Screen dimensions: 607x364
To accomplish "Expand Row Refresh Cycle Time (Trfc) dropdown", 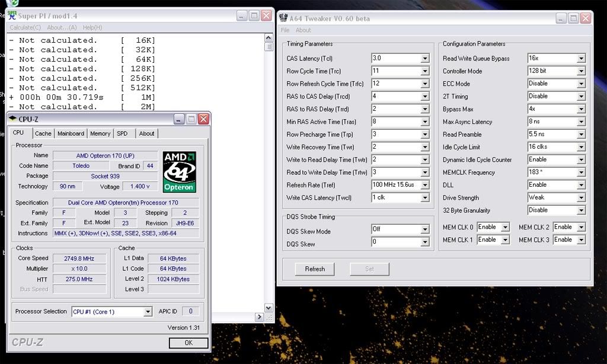I will coord(424,84).
